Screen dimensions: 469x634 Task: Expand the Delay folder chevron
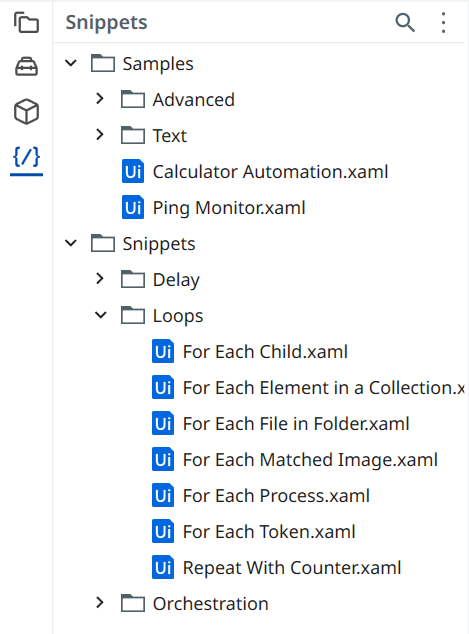100,278
